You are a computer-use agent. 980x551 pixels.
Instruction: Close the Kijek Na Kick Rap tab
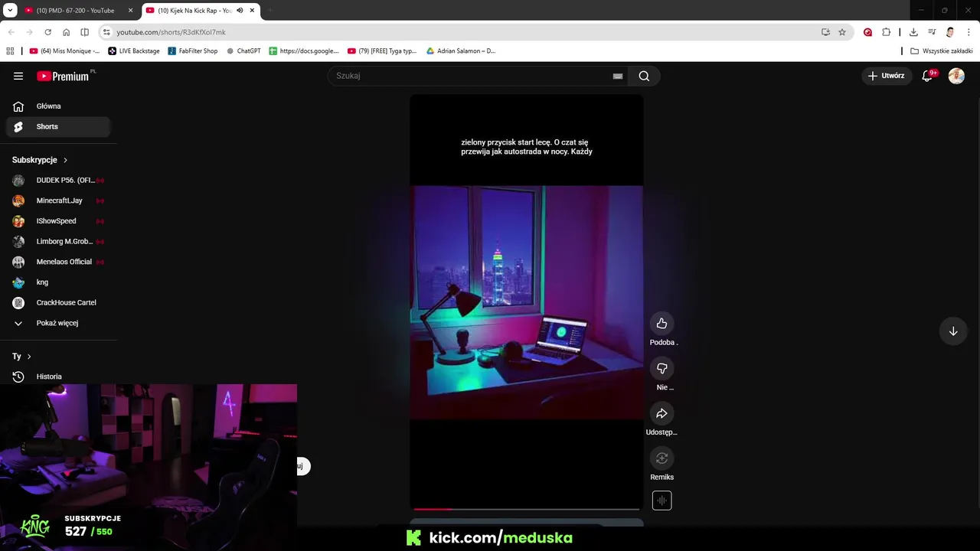(x=252, y=11)
